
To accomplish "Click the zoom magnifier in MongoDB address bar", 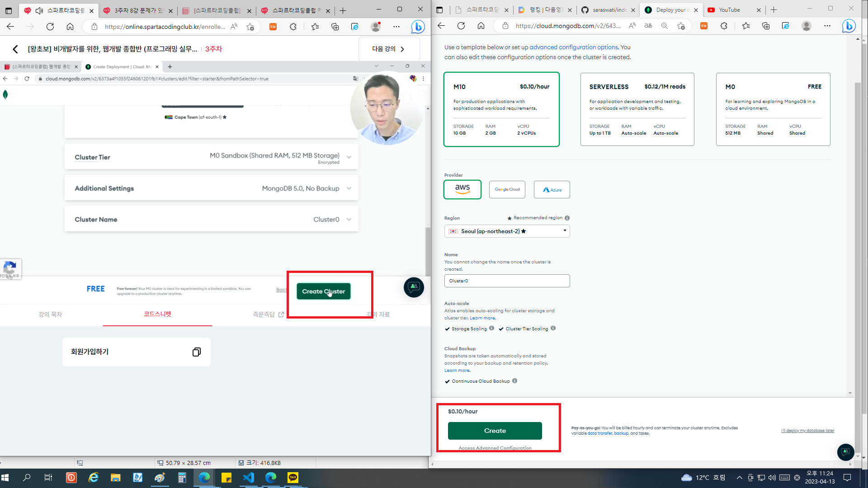I will (x=665, y=26).
